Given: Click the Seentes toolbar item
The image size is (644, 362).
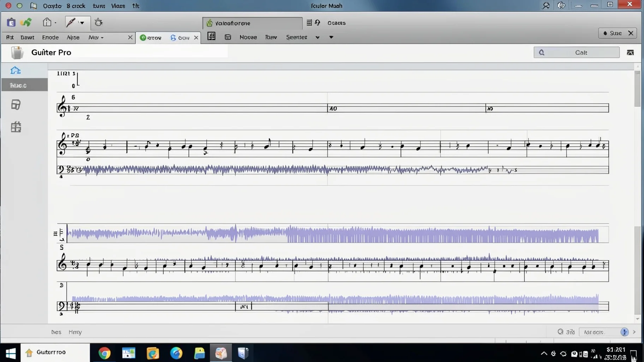Looking at the screenshot, I should (296, 37).
